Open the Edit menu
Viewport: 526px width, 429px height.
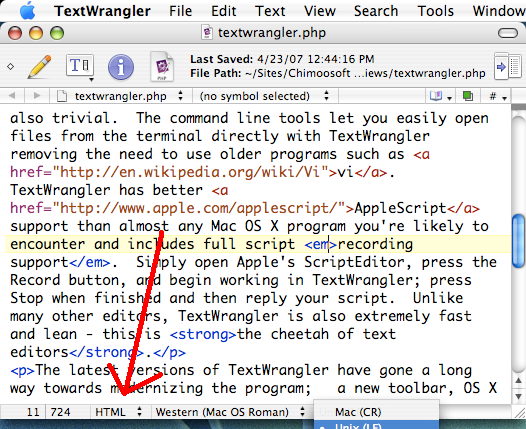tap(223, 11)
